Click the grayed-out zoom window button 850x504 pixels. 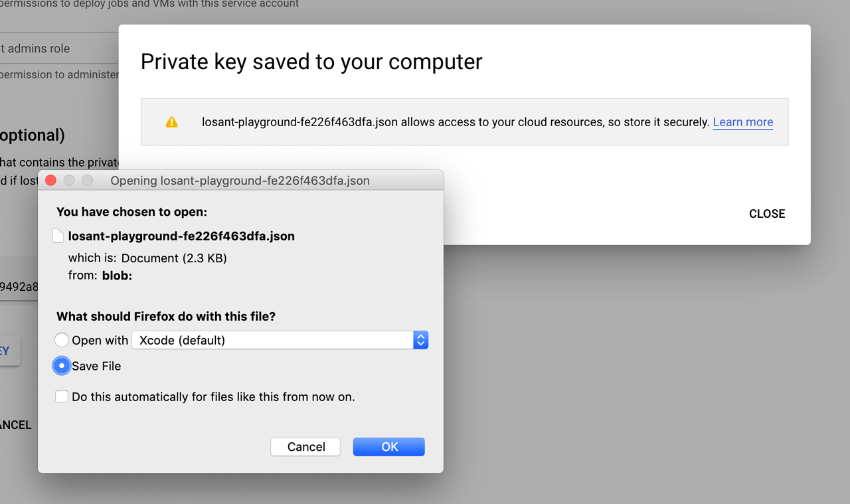[x=87, y=181]
